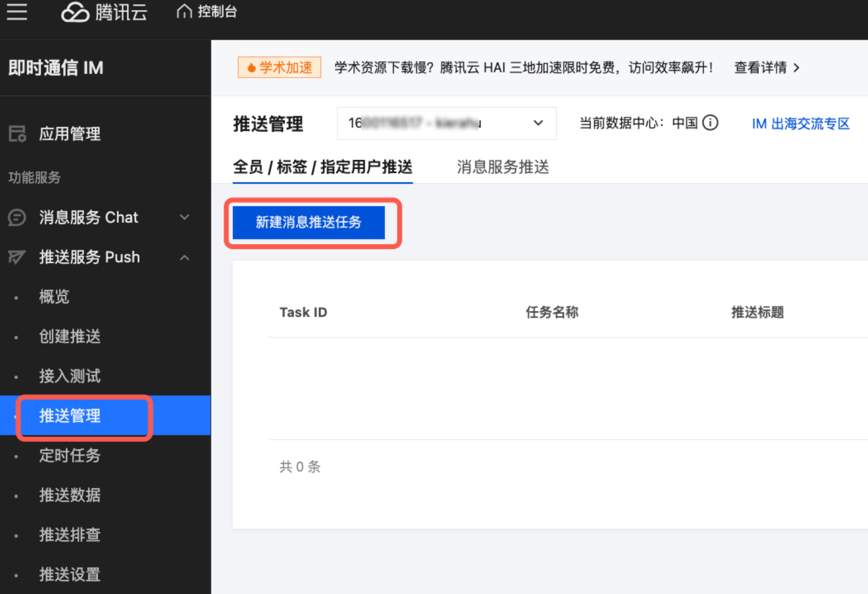Viewport: 868px width, 594px height.
Task: Click the 消息服务 Chat bubble icon
Action: (17, 217)
